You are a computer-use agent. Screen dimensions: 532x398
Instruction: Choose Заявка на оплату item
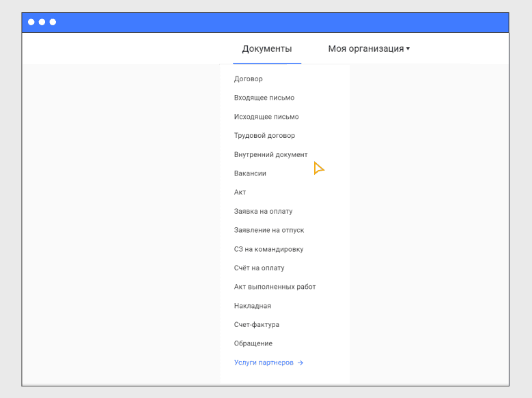coord(263,211)
